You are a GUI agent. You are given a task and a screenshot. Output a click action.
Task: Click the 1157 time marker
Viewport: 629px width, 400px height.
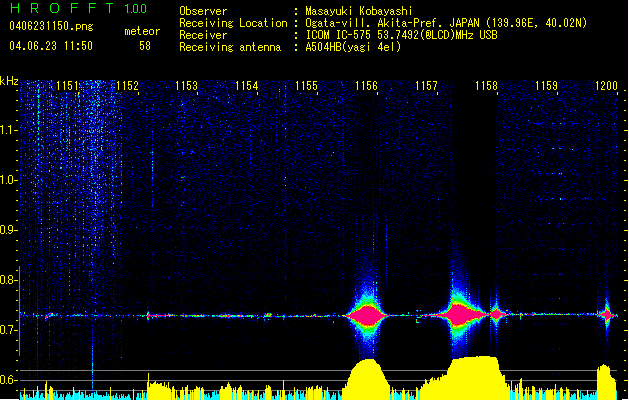pos(426,86)
